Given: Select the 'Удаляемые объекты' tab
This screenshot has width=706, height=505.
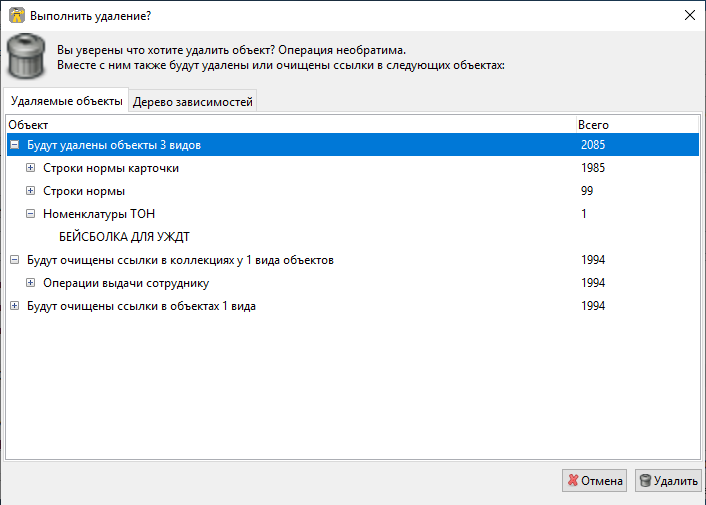Looking at the screenshot, I should [66, 101].
